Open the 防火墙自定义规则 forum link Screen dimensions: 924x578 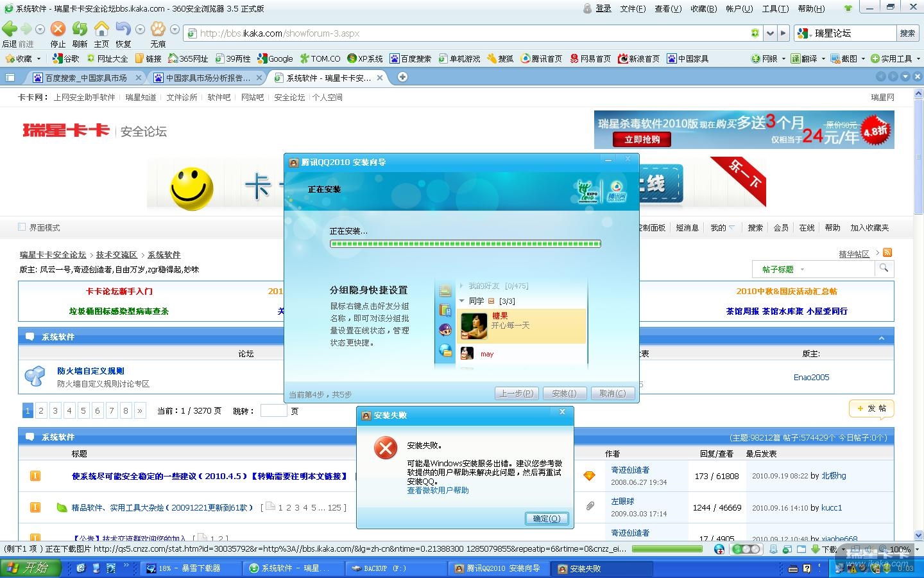pos(90,371)
